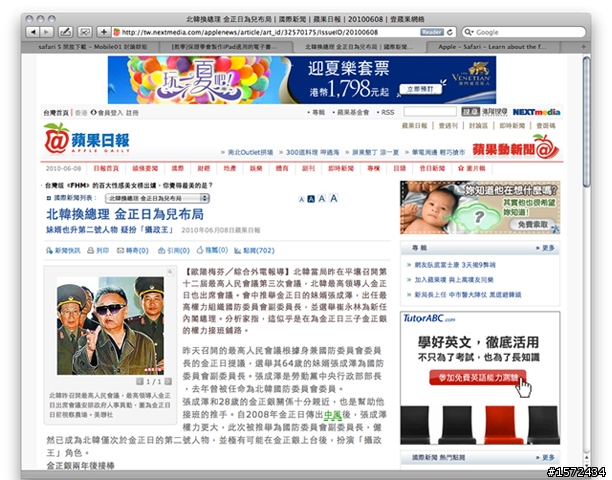612x480 pixels.
Task: Choose the largest font size A
Action: pos(333,198)
